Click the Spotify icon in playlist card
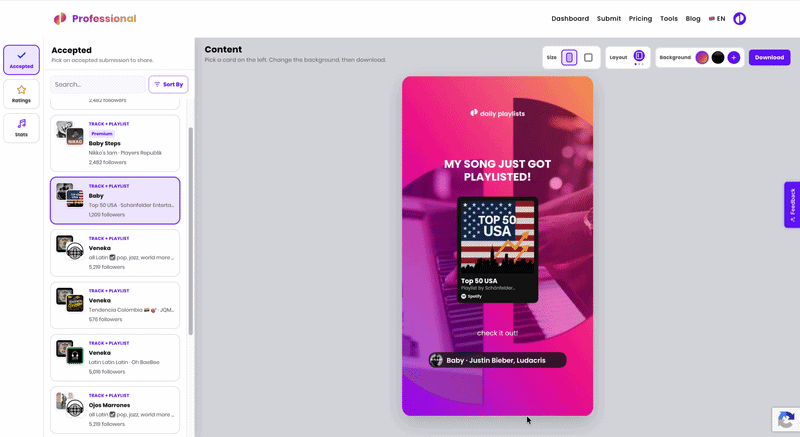 464,296
